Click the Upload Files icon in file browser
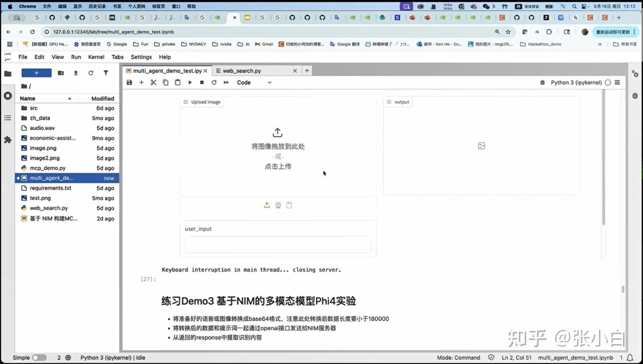This screenshot has height=364, width=643. (x=76, y=73)
